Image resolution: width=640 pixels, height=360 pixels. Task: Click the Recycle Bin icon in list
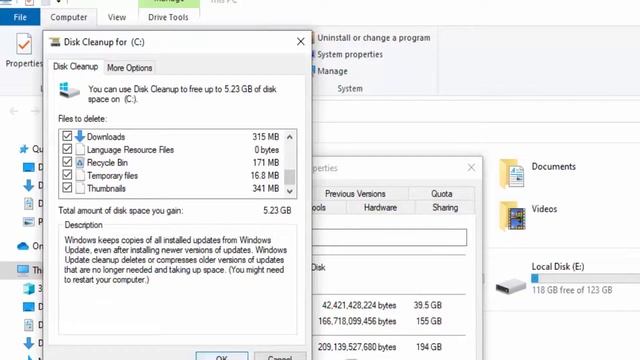click(x=80, y=162)
